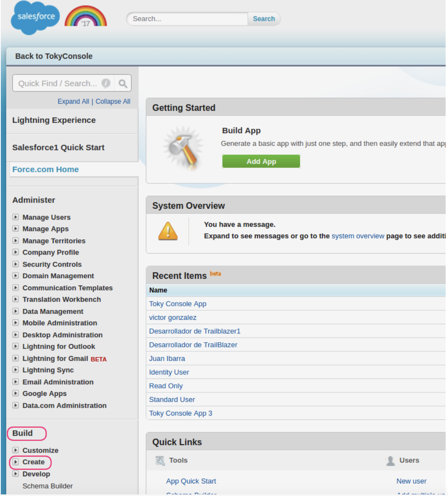Open Lightning Experience menu item
Screen dimensions: 448x496
(54, 120)
